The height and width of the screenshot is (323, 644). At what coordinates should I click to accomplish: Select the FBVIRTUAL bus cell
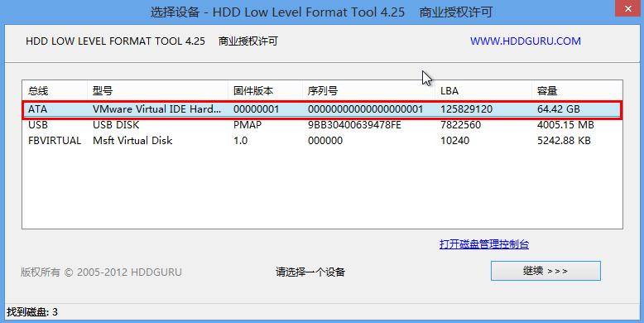[55, 141]
